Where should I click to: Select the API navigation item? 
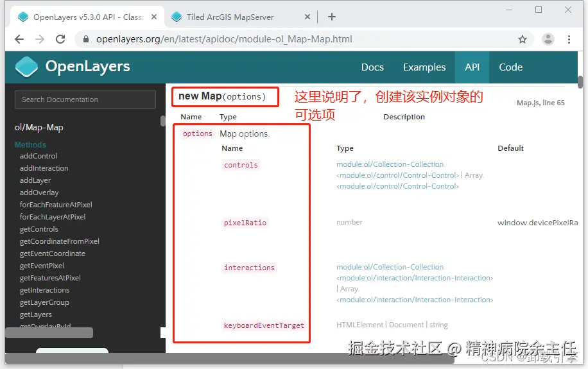coord(472,67)
